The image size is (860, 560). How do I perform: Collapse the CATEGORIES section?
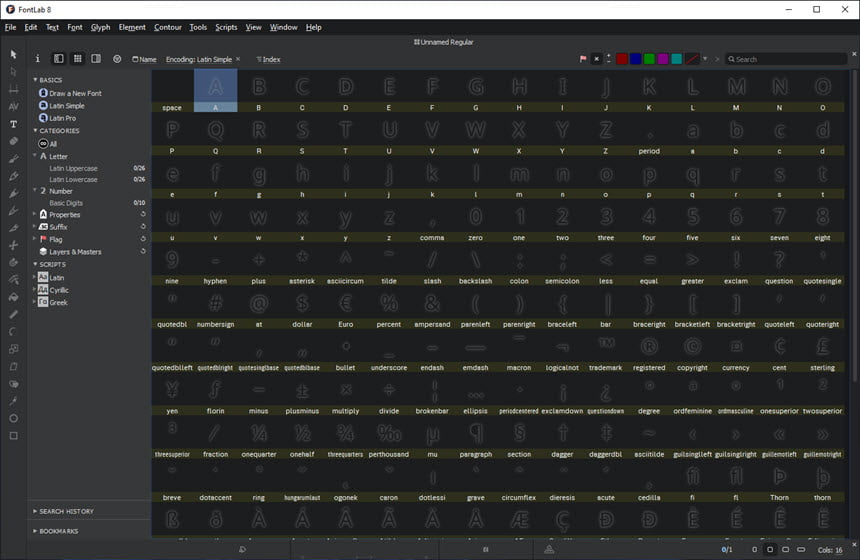[35, 131]
